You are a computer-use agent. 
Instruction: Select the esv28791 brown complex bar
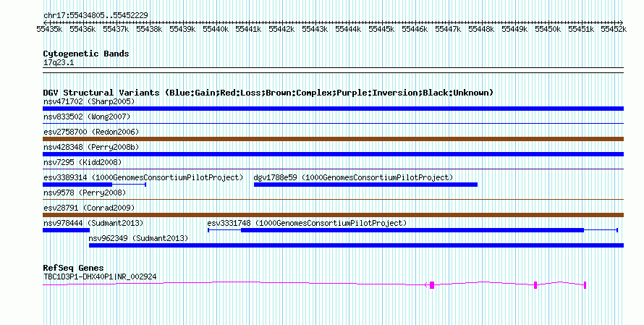(333, 215)
